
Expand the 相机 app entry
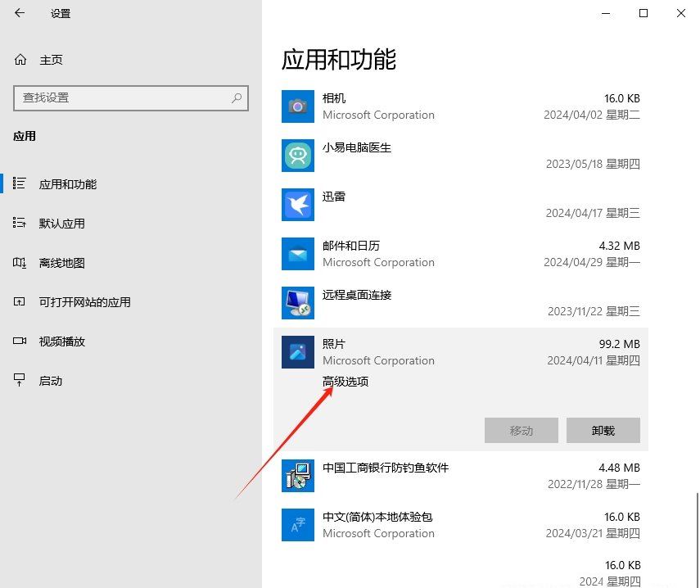[458, 106]
